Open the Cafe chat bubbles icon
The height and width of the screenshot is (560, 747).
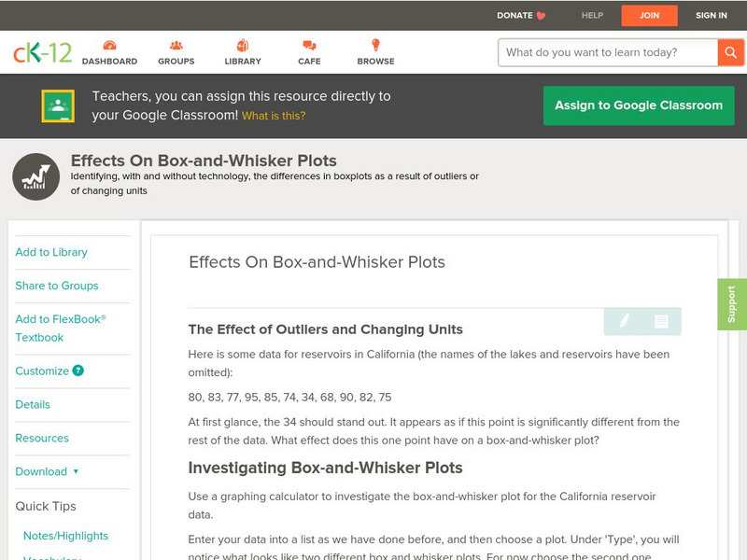point(309,45)
